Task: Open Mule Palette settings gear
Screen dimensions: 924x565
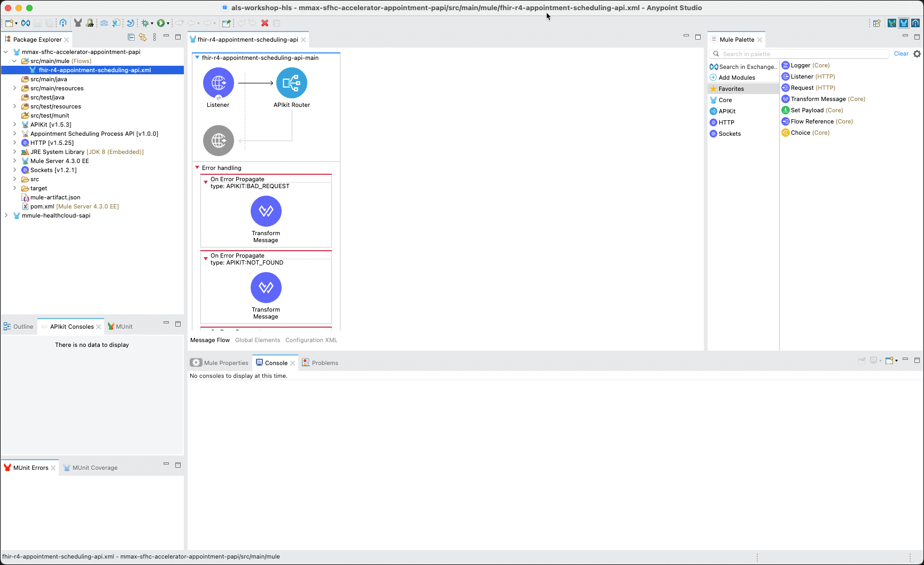Action: point(917,53)
